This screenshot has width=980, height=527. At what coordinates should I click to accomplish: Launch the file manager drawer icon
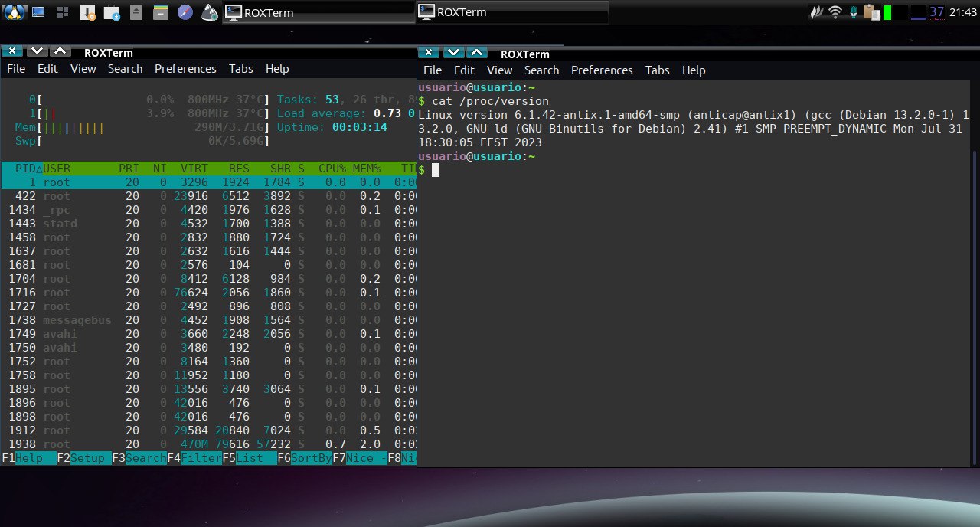[160, 11]
